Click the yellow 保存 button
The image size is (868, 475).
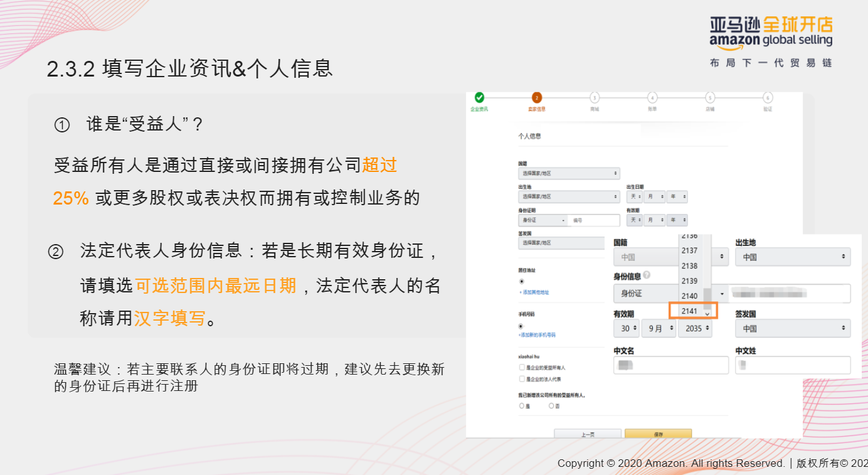pos(658,433)
